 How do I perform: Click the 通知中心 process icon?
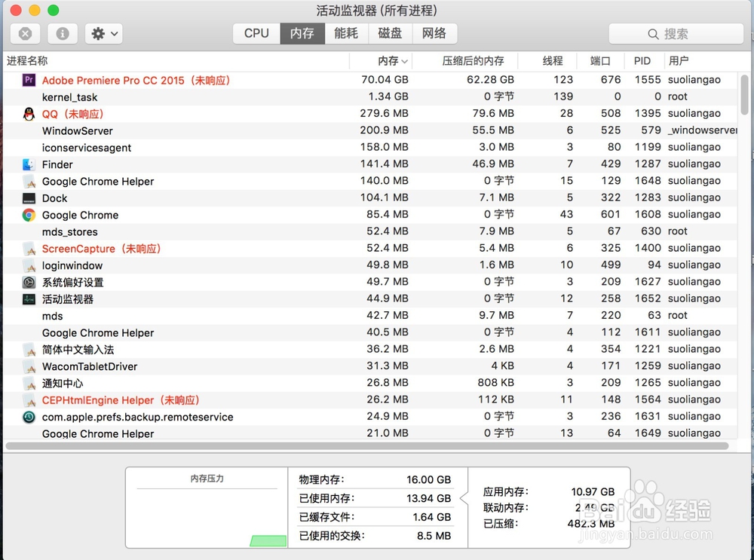29,384
